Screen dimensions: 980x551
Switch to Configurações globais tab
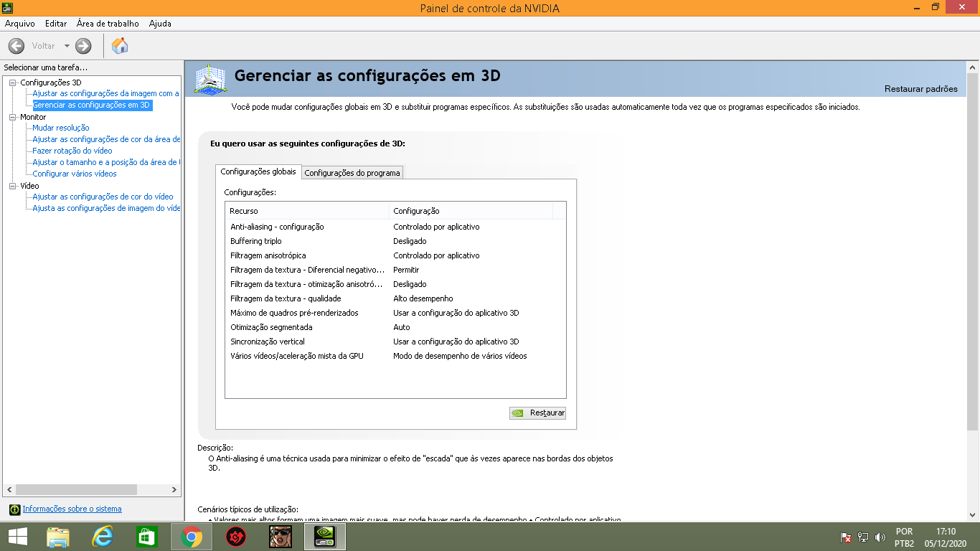(258, 171)
